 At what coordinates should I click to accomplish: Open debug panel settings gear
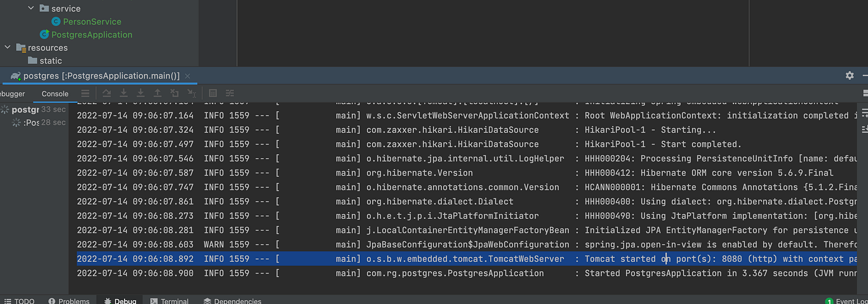tap(849, 75)
